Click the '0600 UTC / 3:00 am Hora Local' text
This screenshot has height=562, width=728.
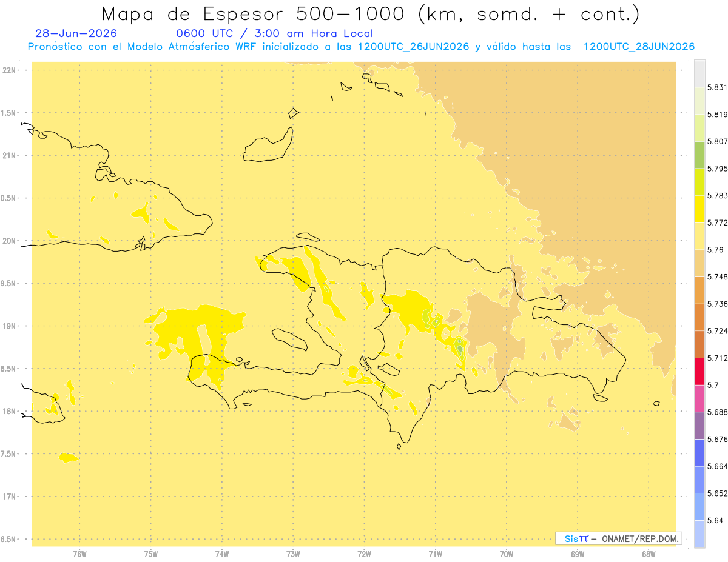275,34
